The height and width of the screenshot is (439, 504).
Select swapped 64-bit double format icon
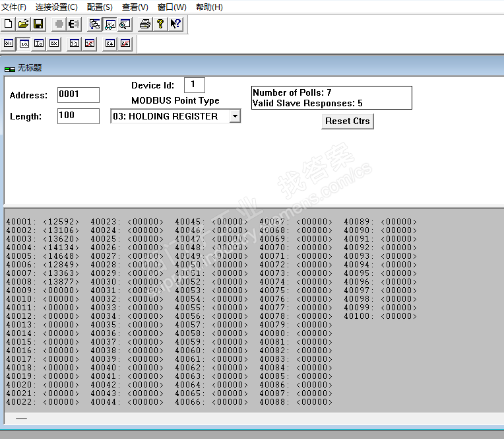(x=125, y=43)
